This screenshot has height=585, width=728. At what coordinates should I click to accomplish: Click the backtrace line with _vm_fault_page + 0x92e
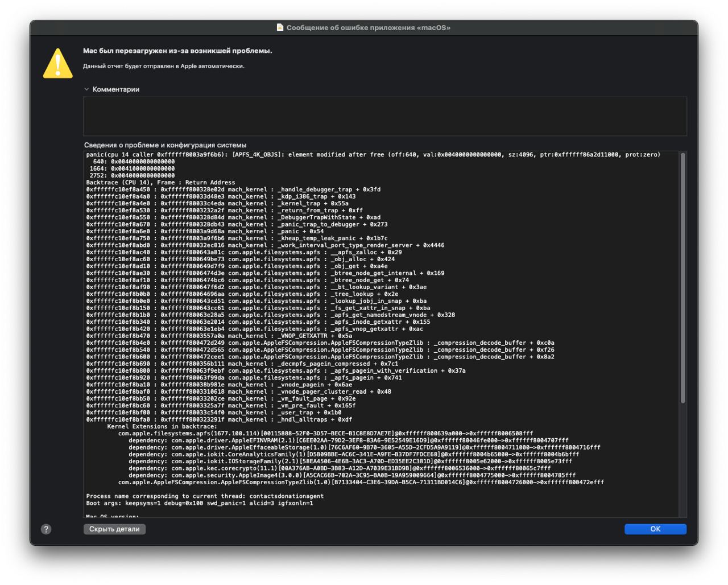pyautogui.click(x=221, y=399)
